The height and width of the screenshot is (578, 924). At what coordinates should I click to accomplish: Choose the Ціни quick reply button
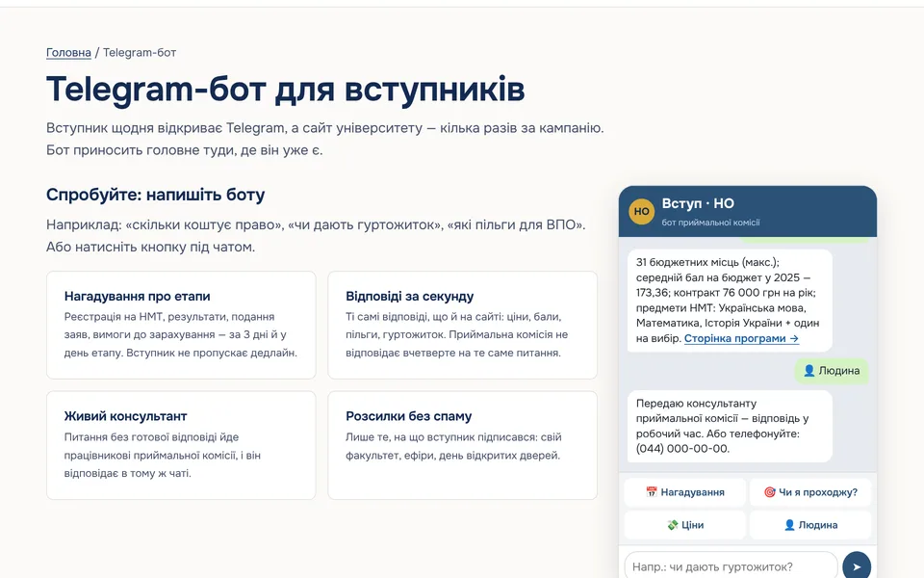684,524
